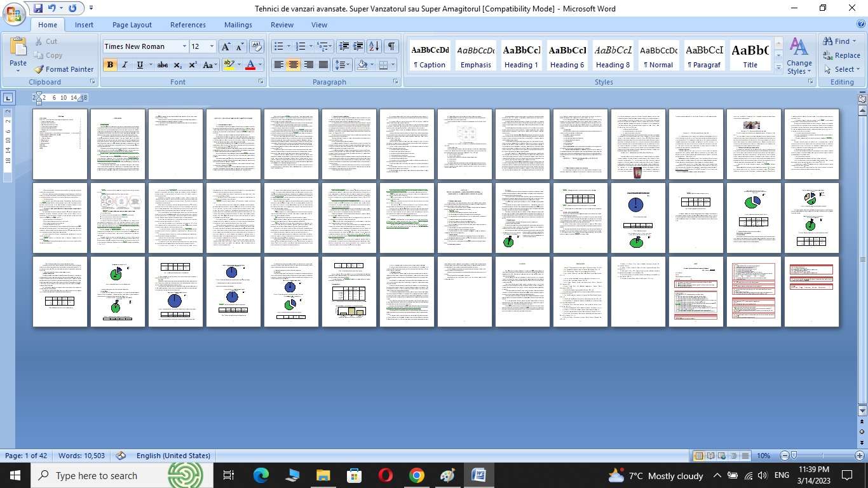The image size is (868, 488).
Task: Open the References ribbon tab
Action: point(187,25)
